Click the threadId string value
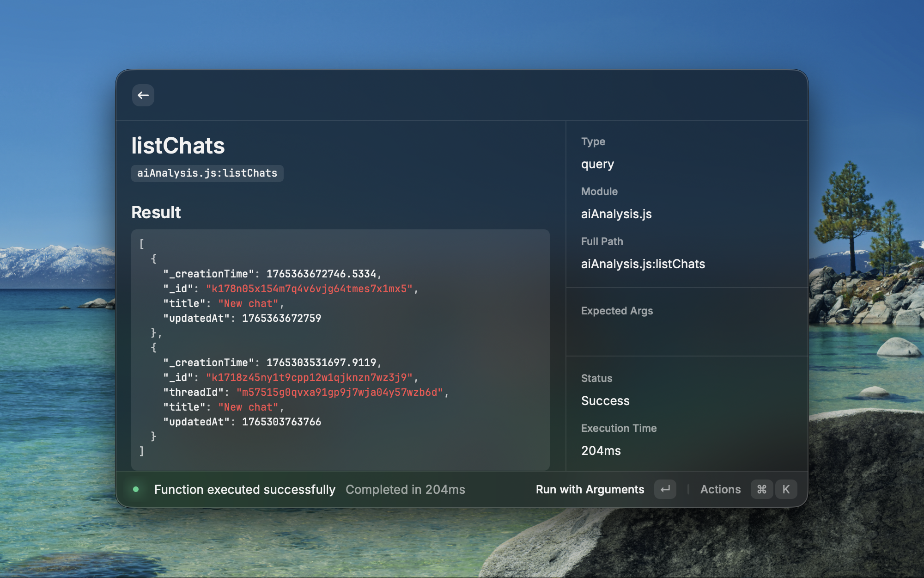The image size is (924, 578). click(340, 393)
